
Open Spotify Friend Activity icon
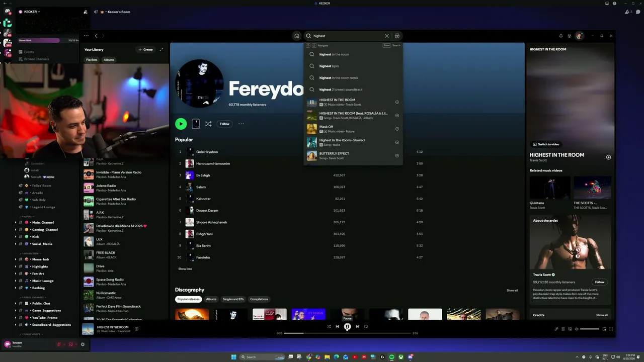coord(570,36)
